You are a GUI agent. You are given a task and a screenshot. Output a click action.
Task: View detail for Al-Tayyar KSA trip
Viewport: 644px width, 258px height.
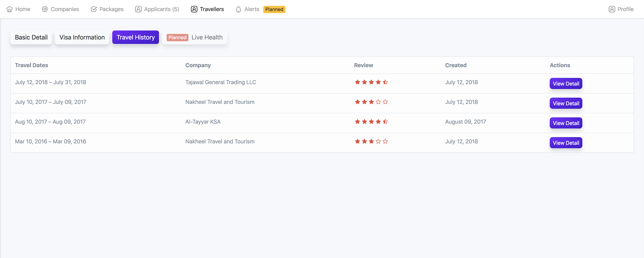pos(566,123)
